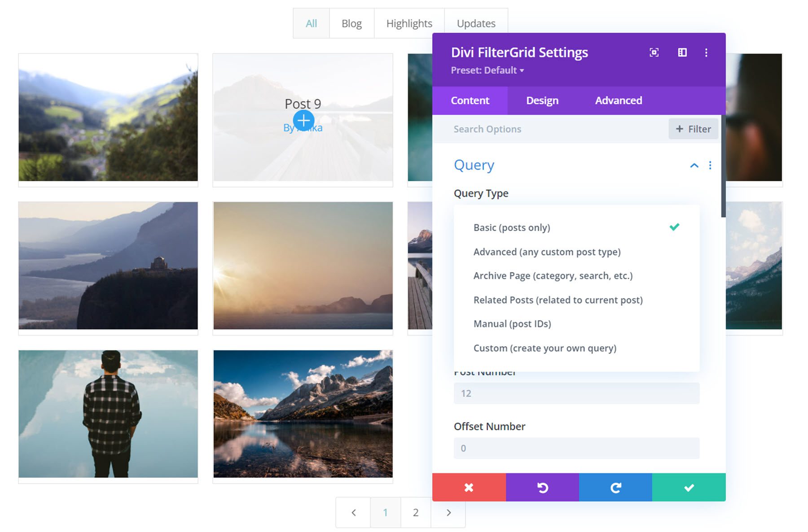Click the plus overlay on Post 9
This screenshot has width=808, height=532.
coord(303,120)
